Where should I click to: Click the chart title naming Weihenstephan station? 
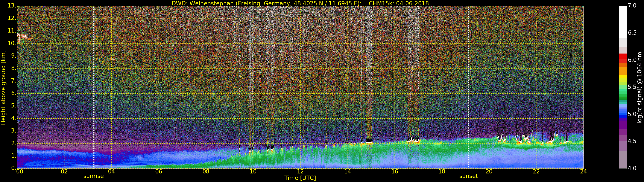click(300, 3)
